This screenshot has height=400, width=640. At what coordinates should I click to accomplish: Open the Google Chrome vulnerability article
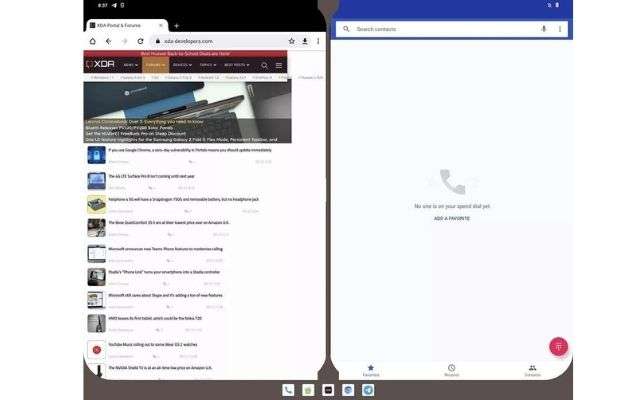click(190, 150)
